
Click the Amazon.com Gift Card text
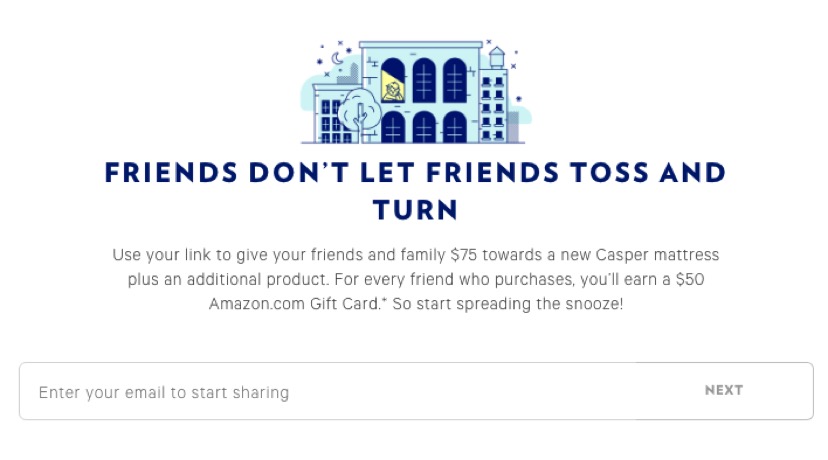294,304
